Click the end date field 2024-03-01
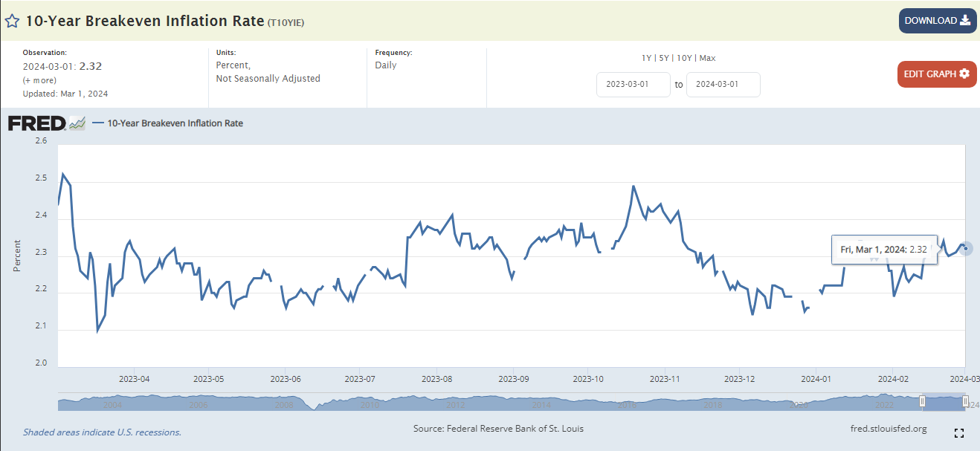This screenshot has width=980, height=451. click(x=723, y=85)
